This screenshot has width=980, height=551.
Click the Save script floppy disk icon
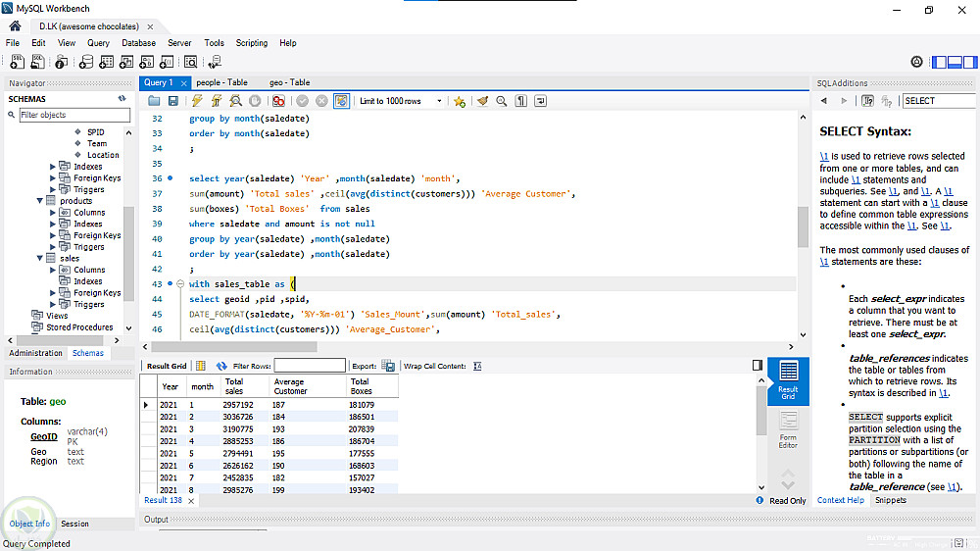pyautogui.click(x=173, y=101)
